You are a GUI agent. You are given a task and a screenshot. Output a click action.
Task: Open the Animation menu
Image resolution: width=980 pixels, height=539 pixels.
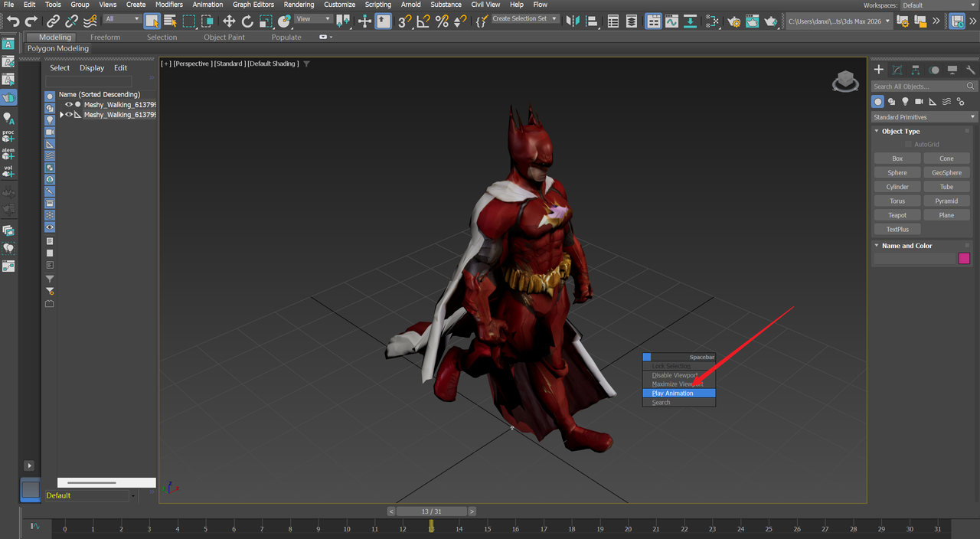[207, 5]
